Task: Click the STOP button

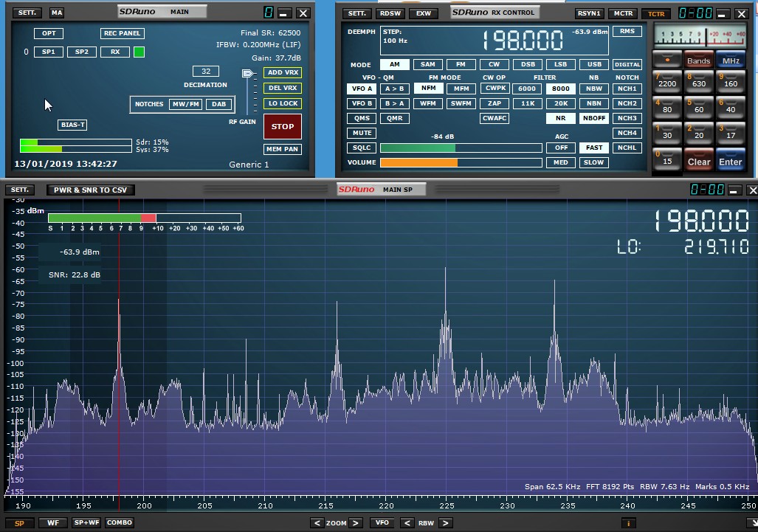Action: pyautogui.click(x=283, y=127)
